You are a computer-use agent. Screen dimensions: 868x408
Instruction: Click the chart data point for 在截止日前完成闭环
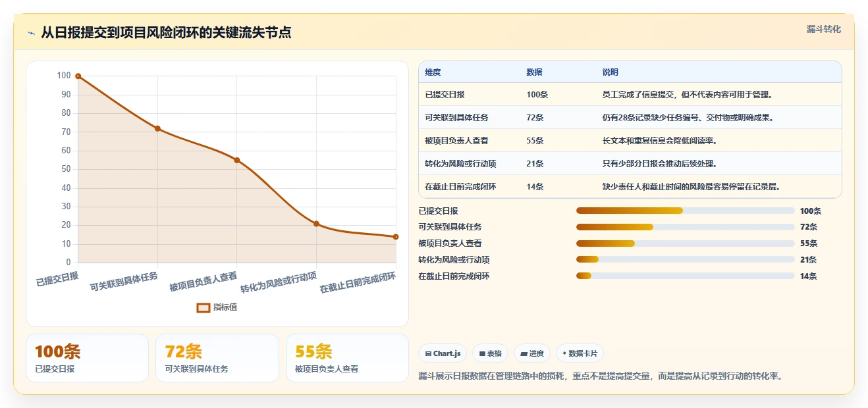[396, 237]
